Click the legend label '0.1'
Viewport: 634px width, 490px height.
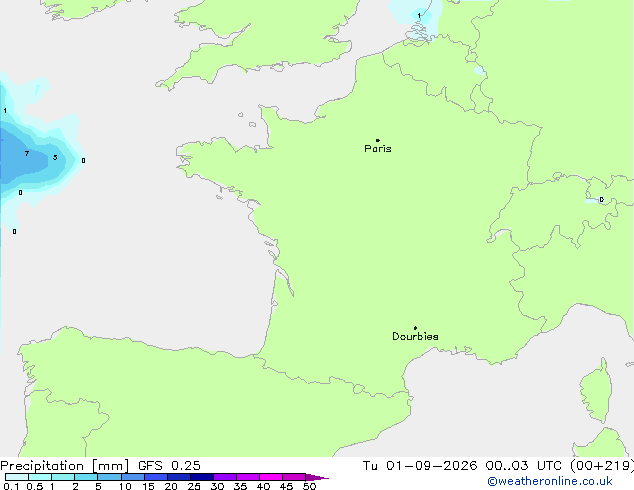pos(11,486)
